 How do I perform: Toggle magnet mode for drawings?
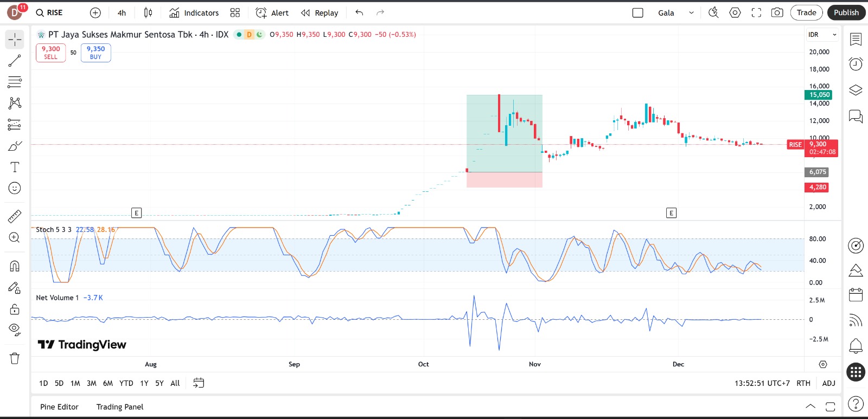(x=15, y=266)
